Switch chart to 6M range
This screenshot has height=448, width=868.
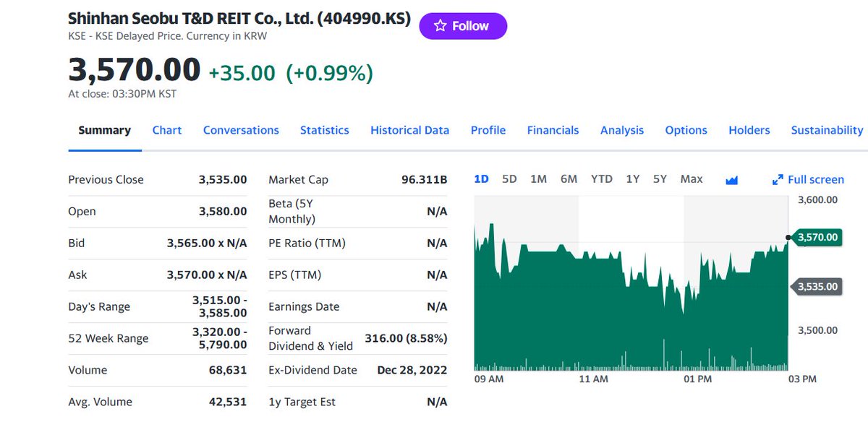(569, 179)
